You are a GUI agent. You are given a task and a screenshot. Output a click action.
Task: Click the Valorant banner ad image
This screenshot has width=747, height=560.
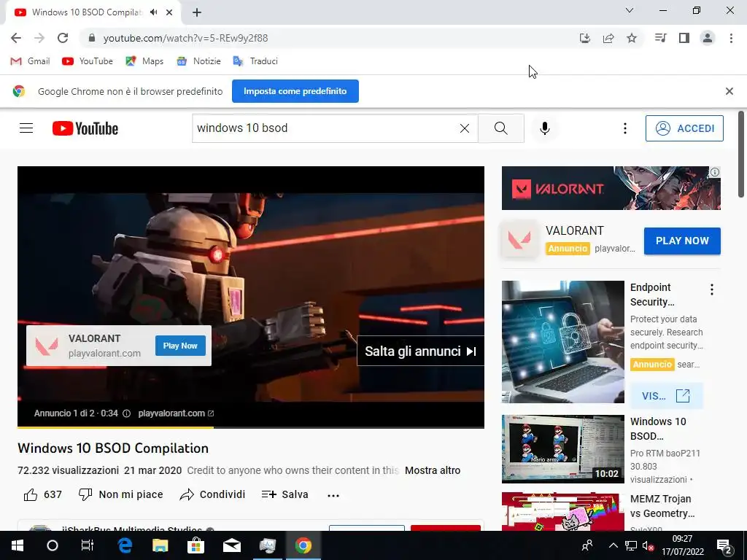coord(611,188)
